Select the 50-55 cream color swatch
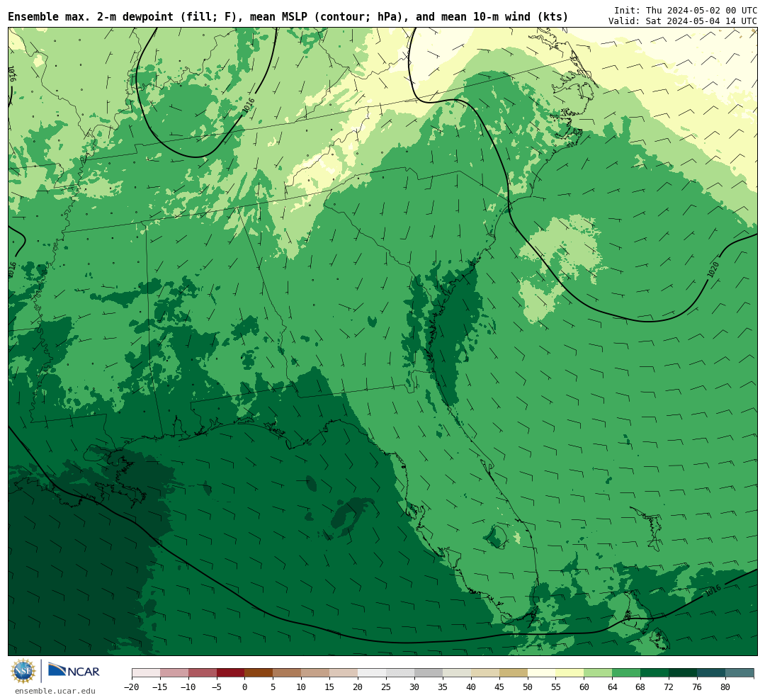765x700 pixels. pyautogui.click(x=541, y=673)
